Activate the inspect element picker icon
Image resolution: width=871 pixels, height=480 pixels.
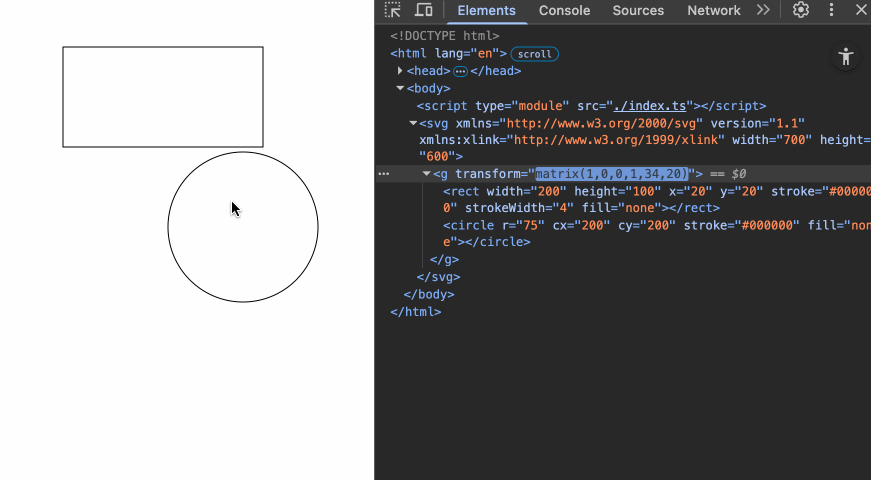click(393, 10)
